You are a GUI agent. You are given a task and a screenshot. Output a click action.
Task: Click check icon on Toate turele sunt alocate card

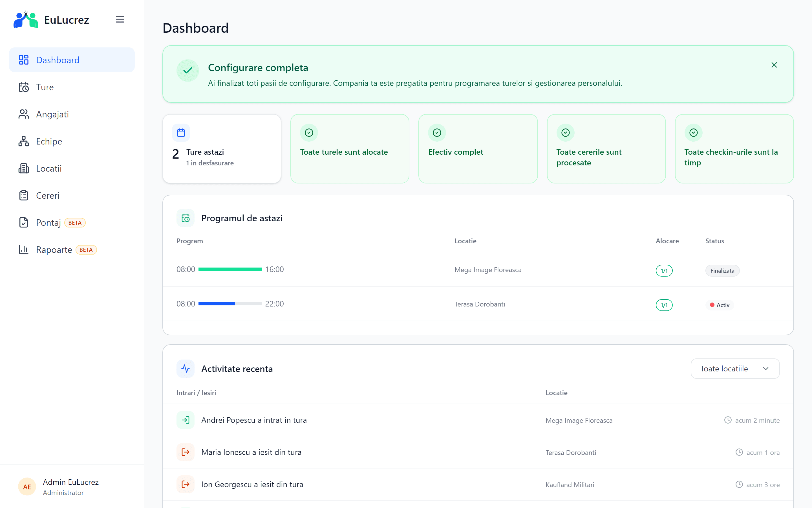[309, 133]
